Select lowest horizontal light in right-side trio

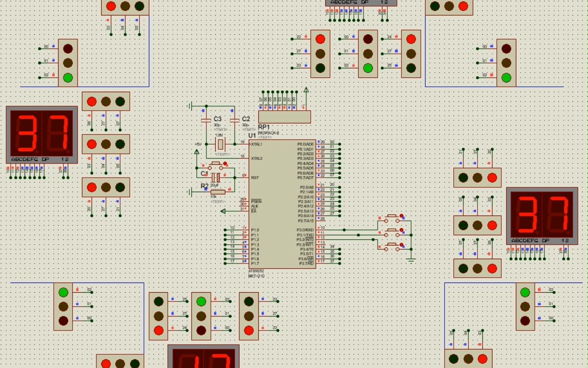coord(478,268)
